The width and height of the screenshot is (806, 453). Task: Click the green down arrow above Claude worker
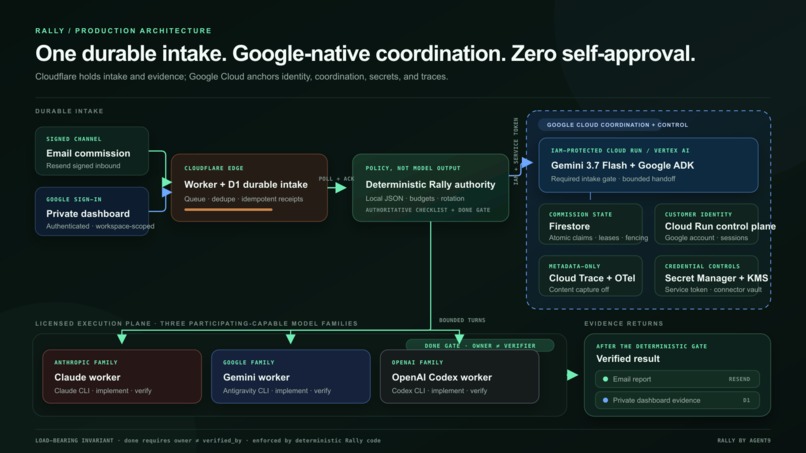pyautogui.click(x=122, y=338)
